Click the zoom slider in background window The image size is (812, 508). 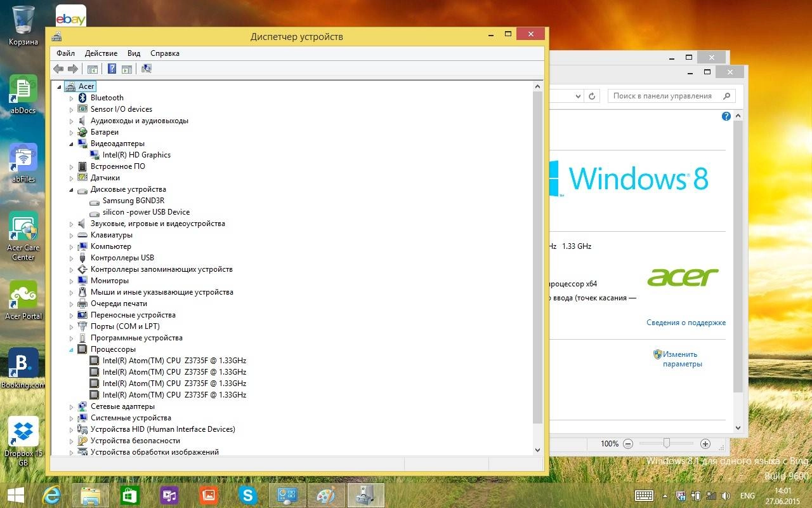666,443
